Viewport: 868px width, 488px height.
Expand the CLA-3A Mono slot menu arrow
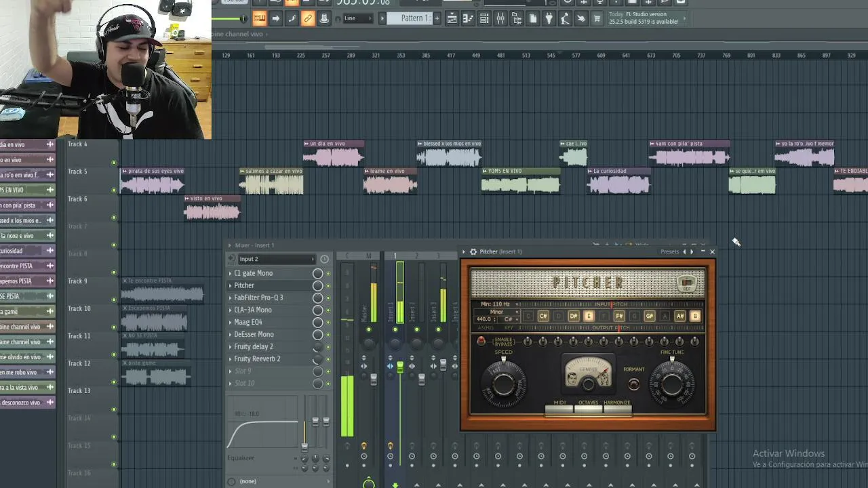[230, 310]
